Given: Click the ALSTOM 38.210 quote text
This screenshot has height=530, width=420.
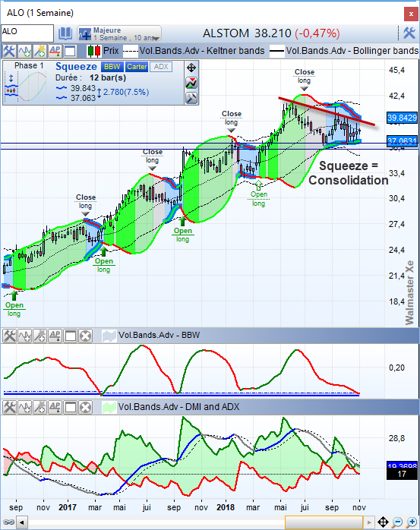Looking at the screenshot, I should pyautogui.click(x=247, y=33).
